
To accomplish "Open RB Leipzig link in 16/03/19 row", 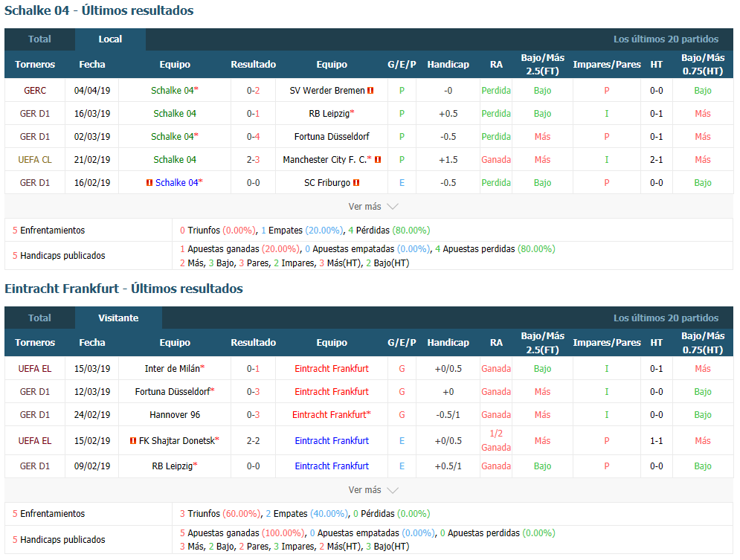I will [x=329, y=114].
